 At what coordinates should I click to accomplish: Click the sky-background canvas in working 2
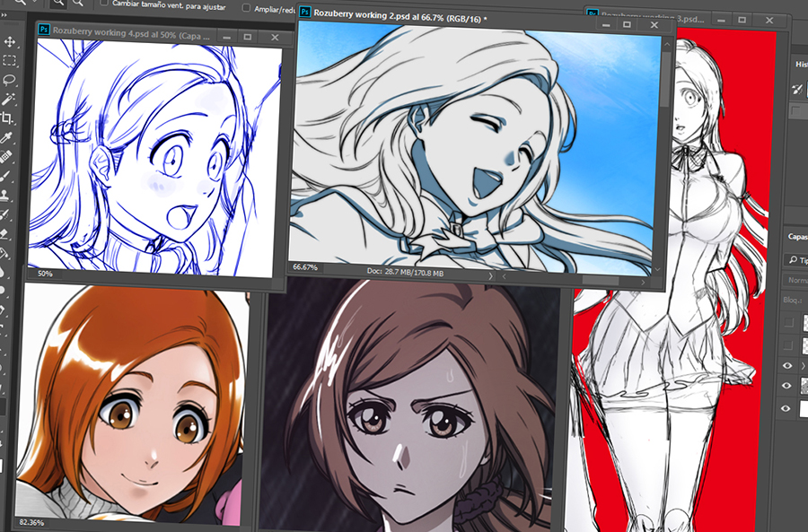point(474,147)
